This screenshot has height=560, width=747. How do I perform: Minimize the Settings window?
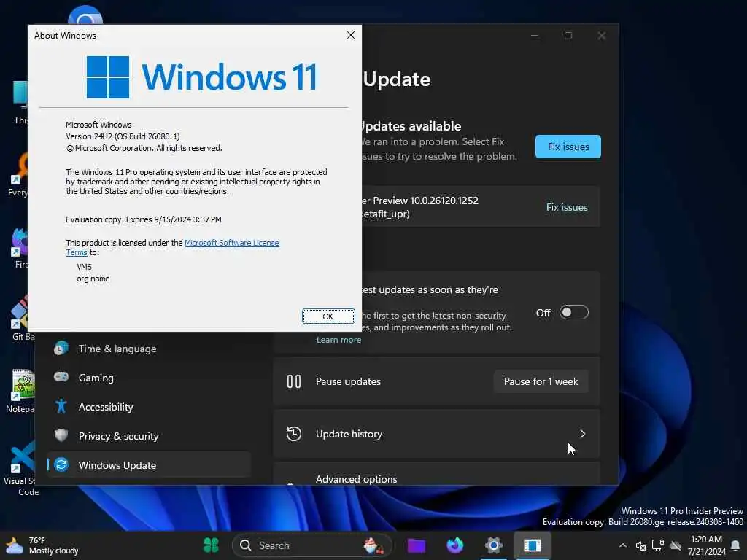pos(535,36)
